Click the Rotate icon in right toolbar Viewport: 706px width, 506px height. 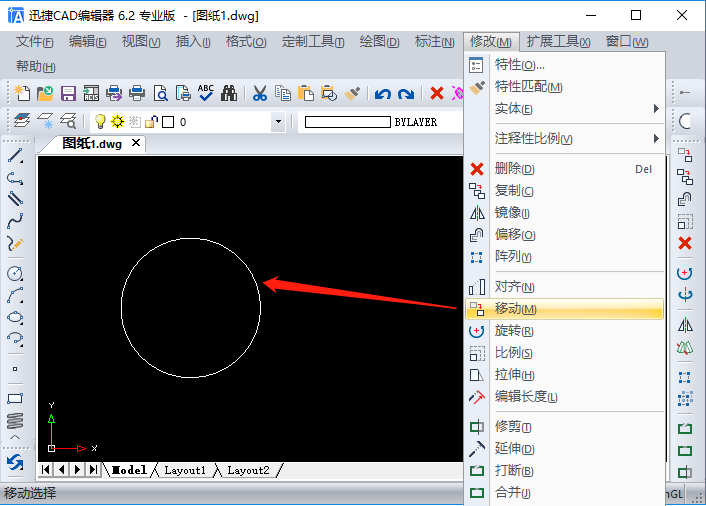[685, 273]
